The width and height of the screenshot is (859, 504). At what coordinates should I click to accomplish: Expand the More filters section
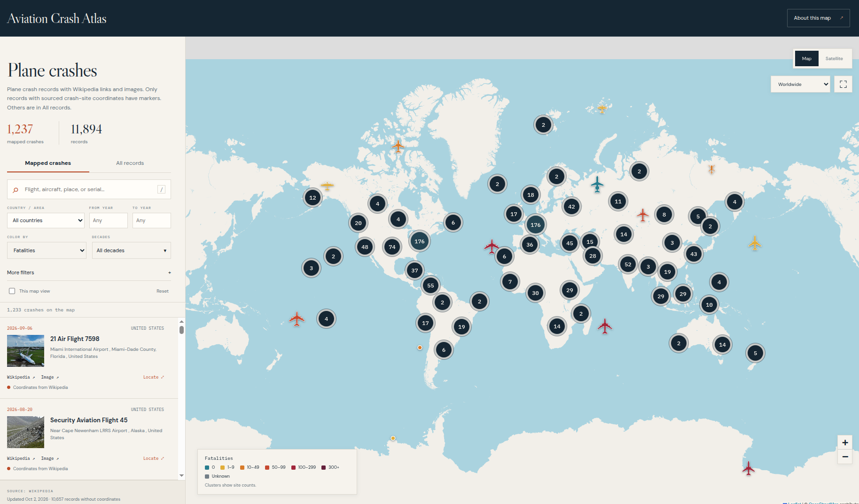(89, 272)
